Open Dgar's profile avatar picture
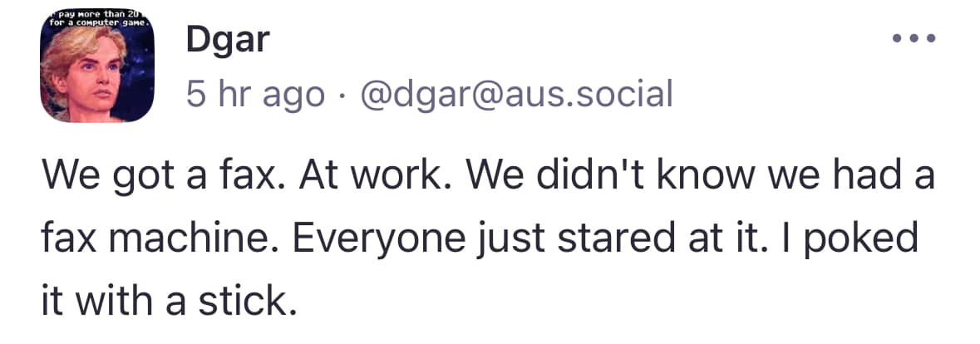The height and width of the screenshot is (344, 980). [97, 66]
